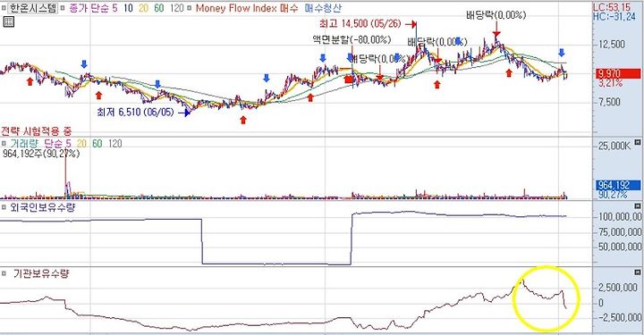Viewport: 644px width, 335px height.
Task: Select the volume 20-day average legend
Action: (81, 144)
